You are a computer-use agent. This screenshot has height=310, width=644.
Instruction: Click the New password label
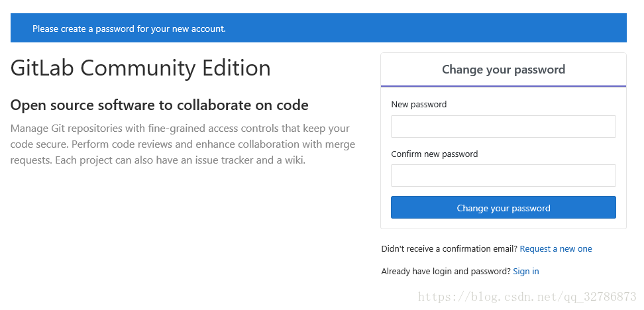pyautogui.click(x=419, y=104)
